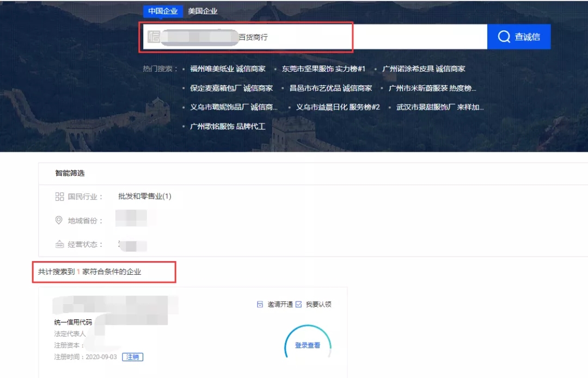Focus the company search input field

(315, 37)
